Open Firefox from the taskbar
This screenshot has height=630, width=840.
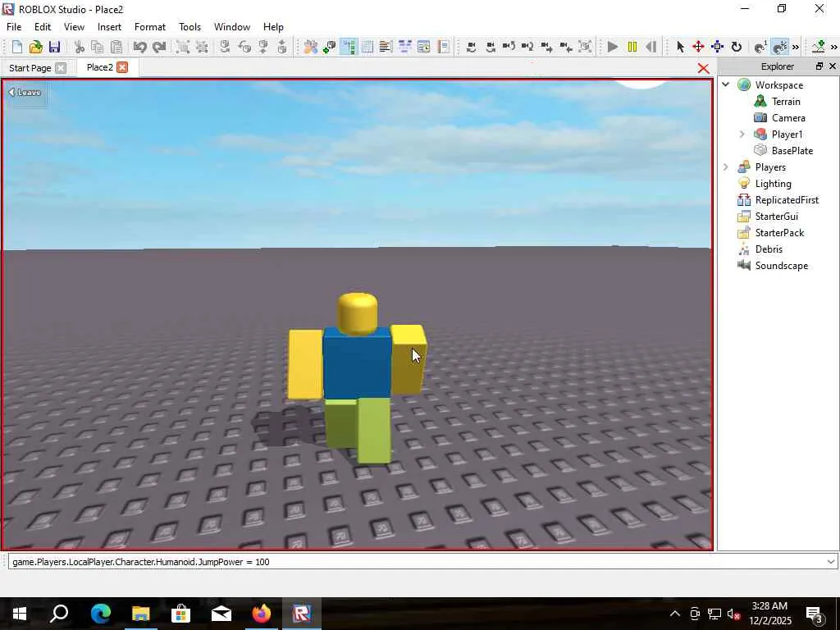[x=262, y=614]
